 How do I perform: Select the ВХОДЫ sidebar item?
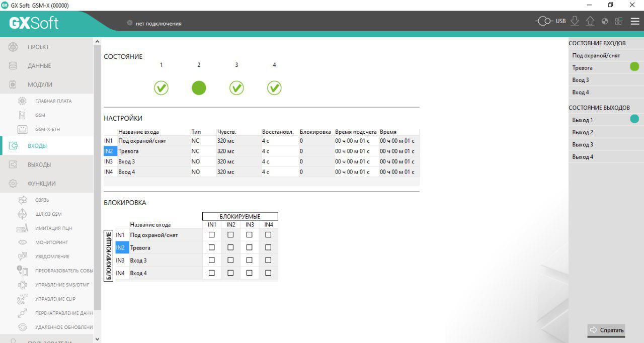click(x=47, y=146)
